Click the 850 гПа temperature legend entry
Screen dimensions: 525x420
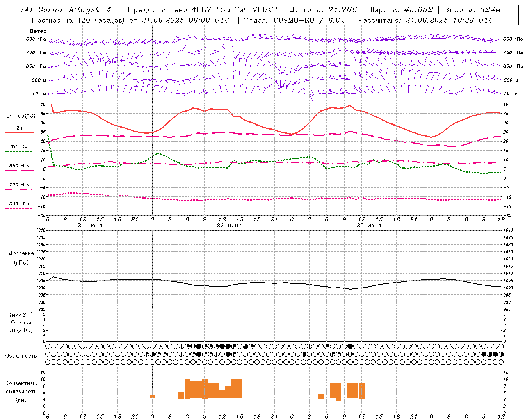(19, 166)
